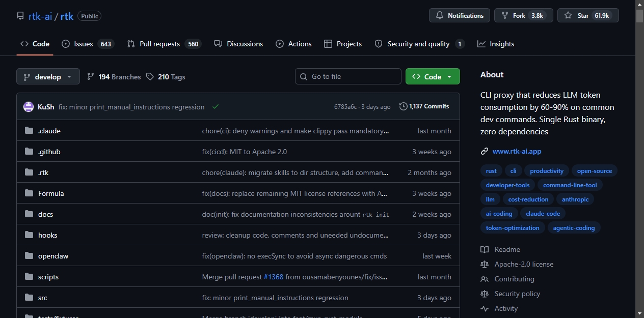Click the Notifications bell icon
644x318 pixels.
tap(440, 16)
